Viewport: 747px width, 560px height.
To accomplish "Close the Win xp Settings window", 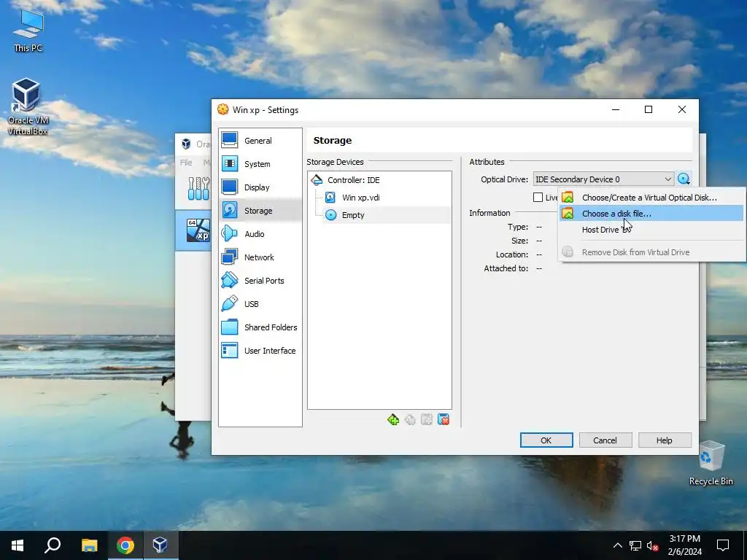I will (x=682, y=109).
